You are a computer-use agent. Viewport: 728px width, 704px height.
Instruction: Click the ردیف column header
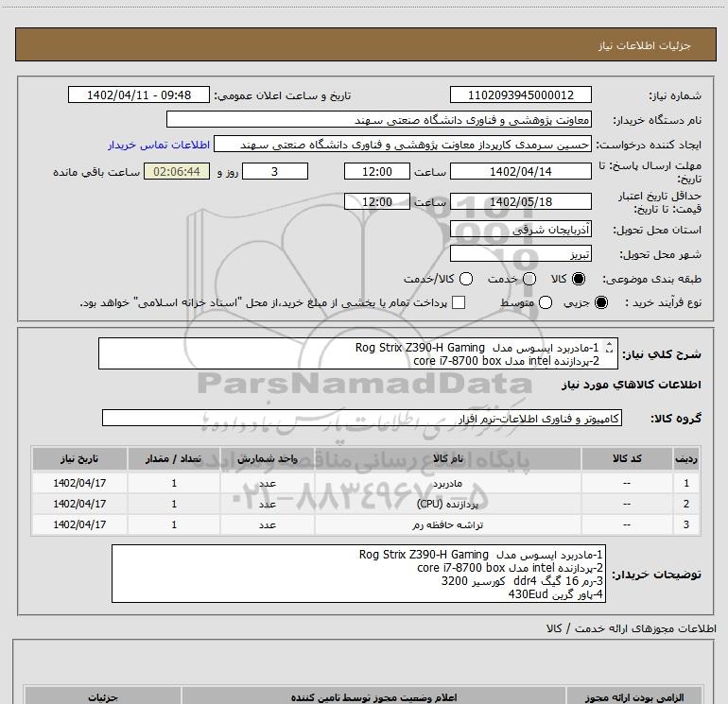click(x=686, y=458)
